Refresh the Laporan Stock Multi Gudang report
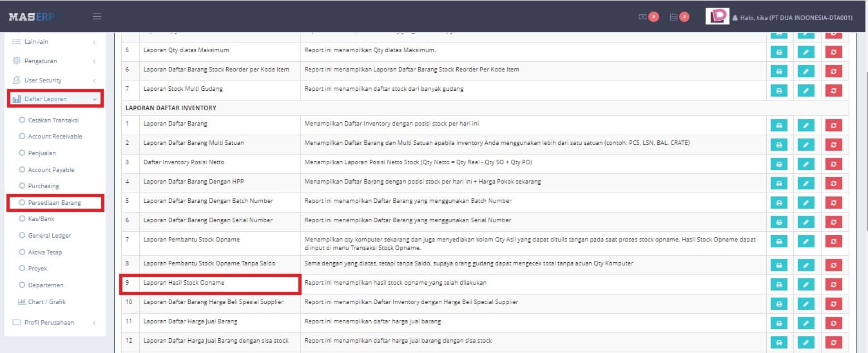 (x=833, y=90)
